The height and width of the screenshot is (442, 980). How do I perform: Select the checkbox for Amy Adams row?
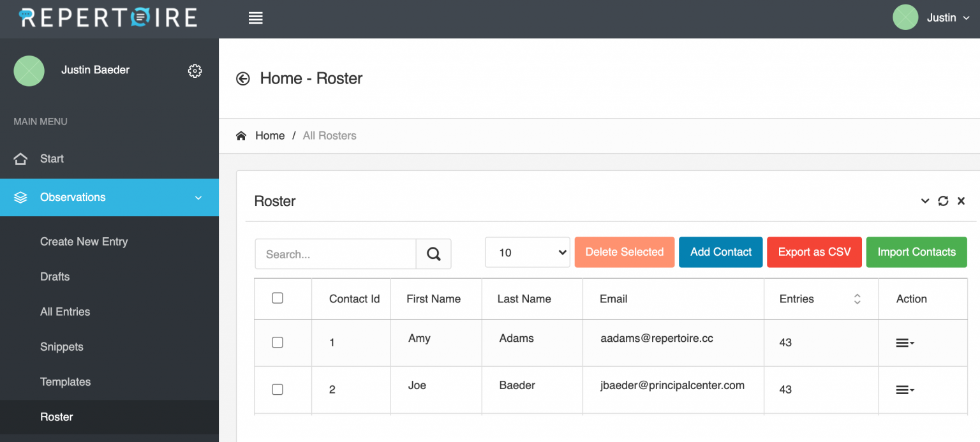pyautogui.click(x=278, y=343)
